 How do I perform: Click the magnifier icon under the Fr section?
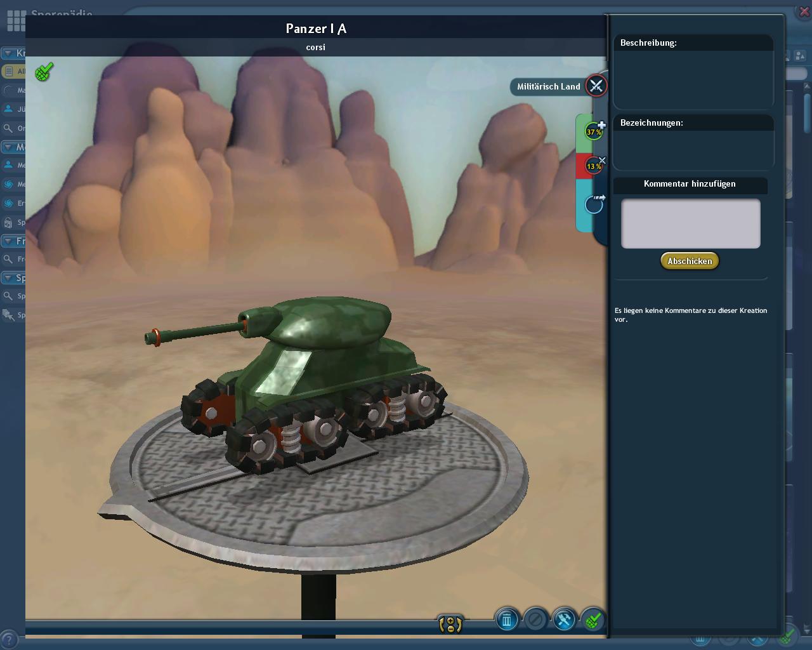click(x=8, y=259)
